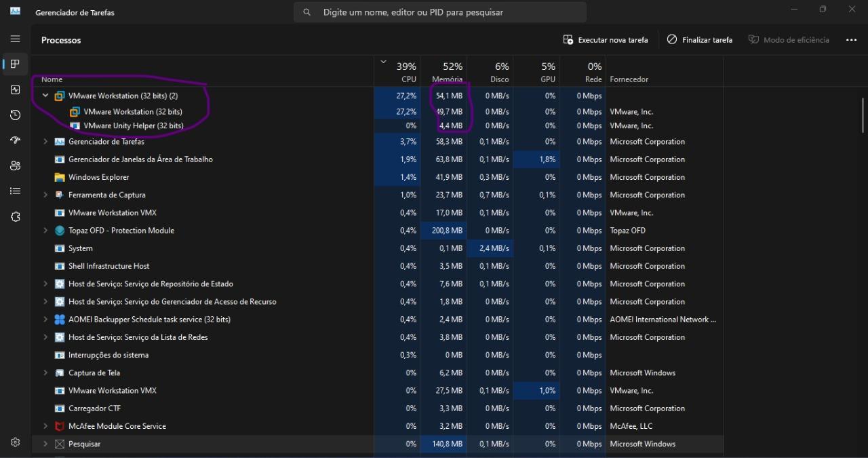Image resolution: width=868 pixels, height=458 pixels.
Task: Open the Users icon in sidebar
Action: click(15, 166)
